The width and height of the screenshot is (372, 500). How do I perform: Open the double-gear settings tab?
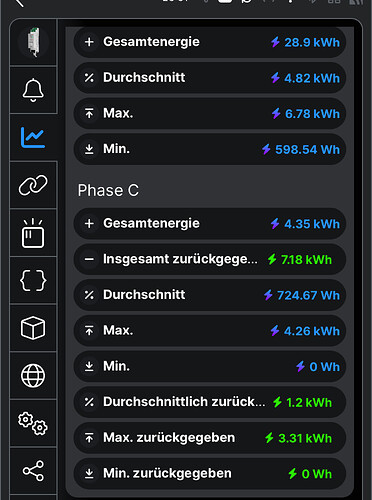33,424
